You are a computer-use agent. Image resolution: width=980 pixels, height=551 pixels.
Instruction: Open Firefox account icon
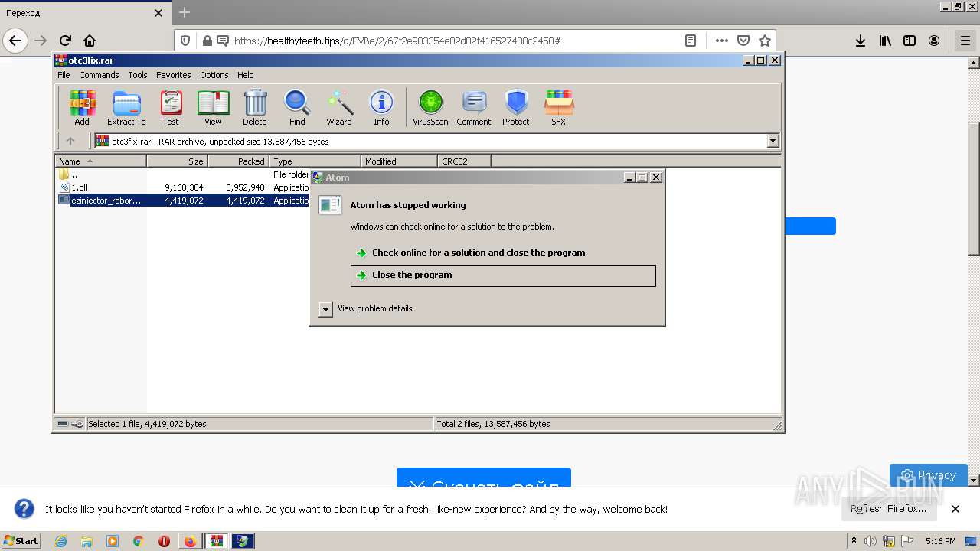[934, 41]
